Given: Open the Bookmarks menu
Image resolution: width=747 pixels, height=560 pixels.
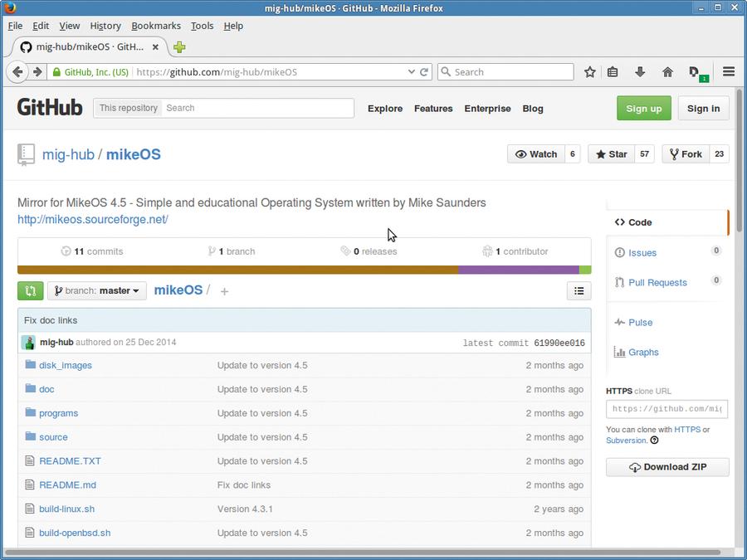Looking at the screenshot, I should click(x=156, y=26).
